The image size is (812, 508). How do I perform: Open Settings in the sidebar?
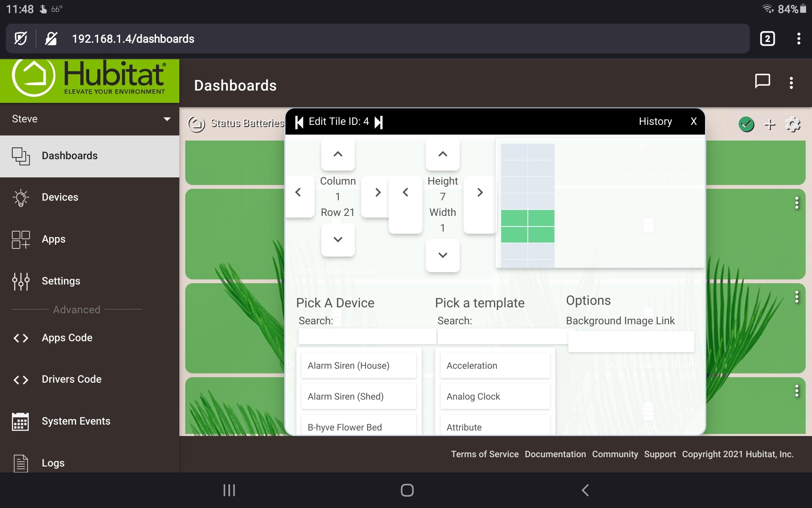click(x=90, y=281)
